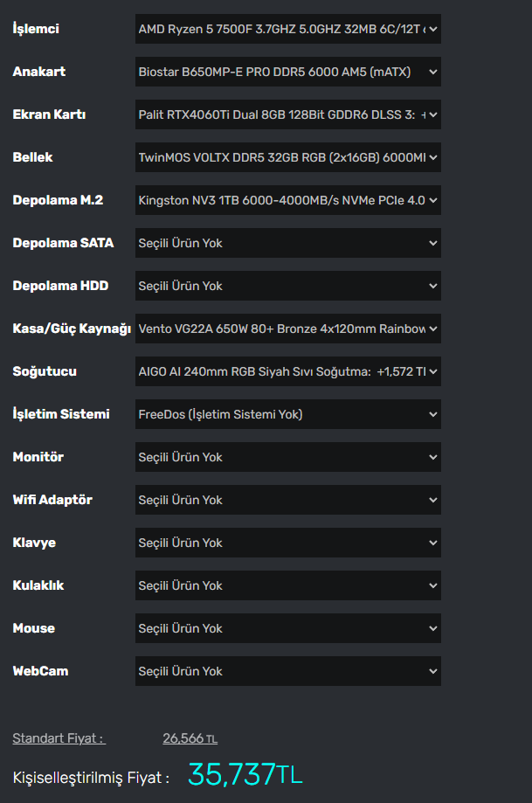Expand the Depolama HDD dropdown
532x803 pixels.
(287, 286)
